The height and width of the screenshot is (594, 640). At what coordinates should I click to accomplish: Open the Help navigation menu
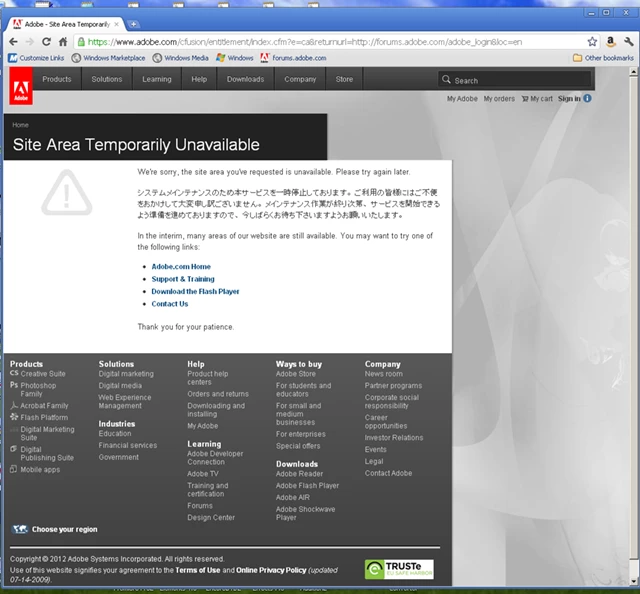(199, 79)
